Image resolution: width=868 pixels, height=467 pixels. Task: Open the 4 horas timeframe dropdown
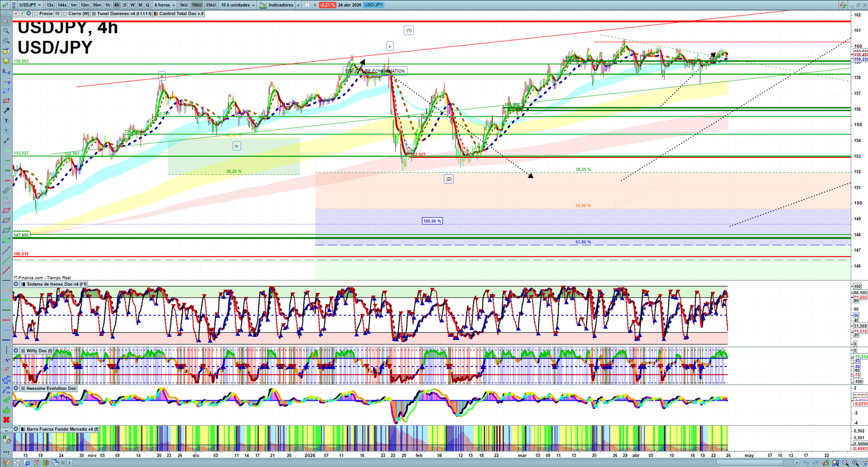pyautogui.click(x=164, y=5)
